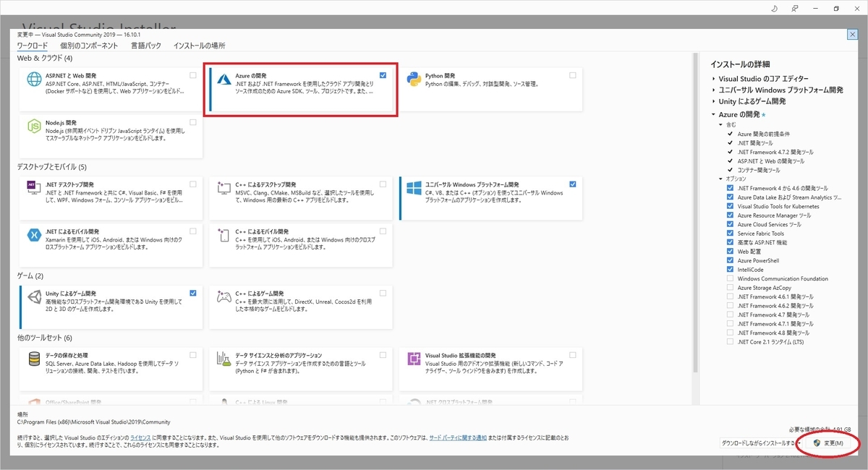Click the .NET によるモバイル開発 Xamarin icon
Viewport: 868px width, 470px height.
tap(34, 235)
